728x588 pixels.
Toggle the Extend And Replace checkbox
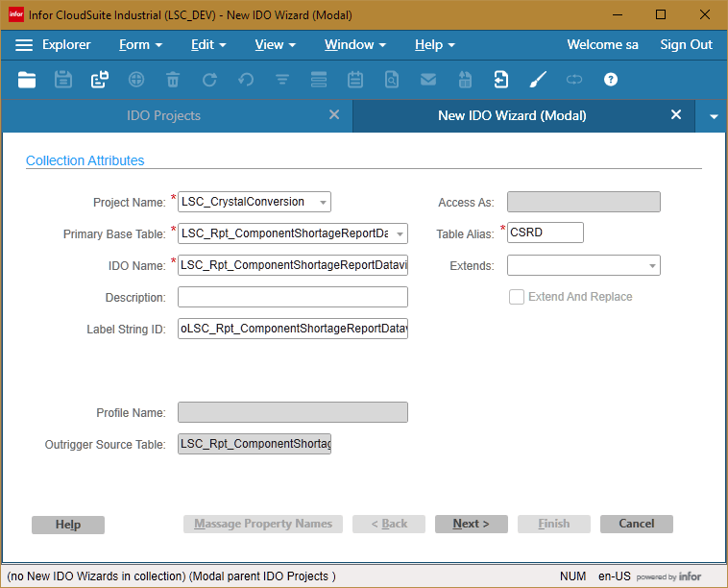click(x=517, y=297)
